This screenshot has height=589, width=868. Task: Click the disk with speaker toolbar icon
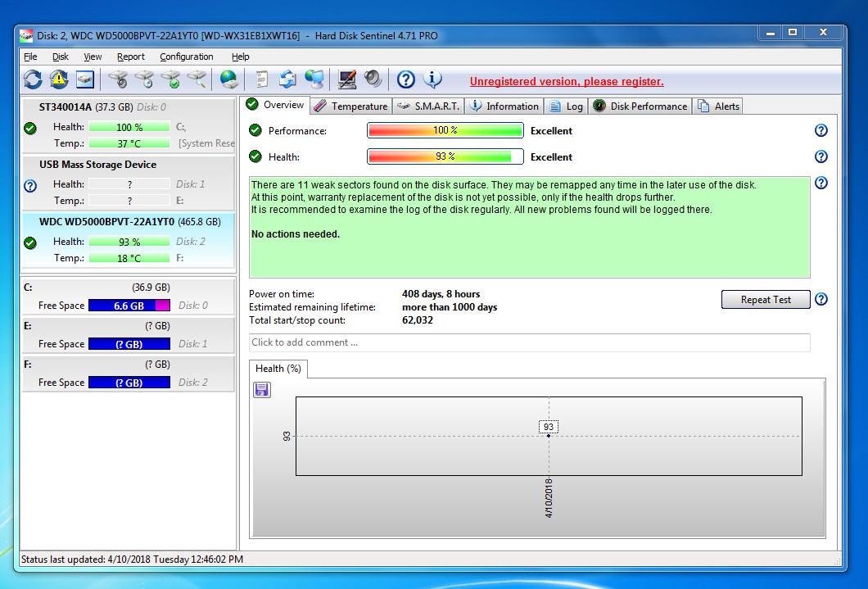pos(119,79)
